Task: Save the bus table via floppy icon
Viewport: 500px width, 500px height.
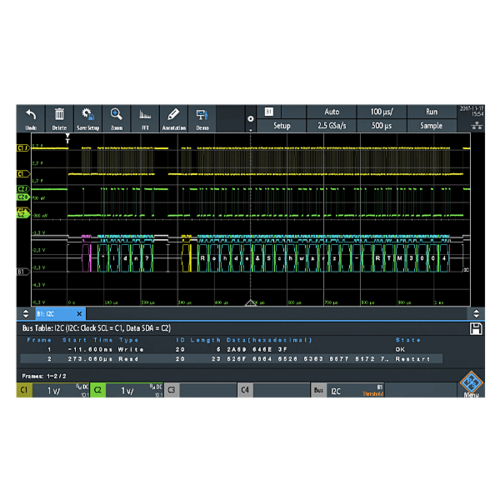Action: 476,329
